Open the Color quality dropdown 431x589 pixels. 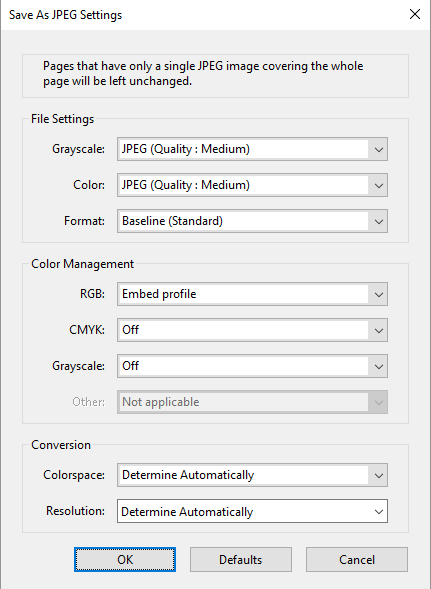pos(252,185)
